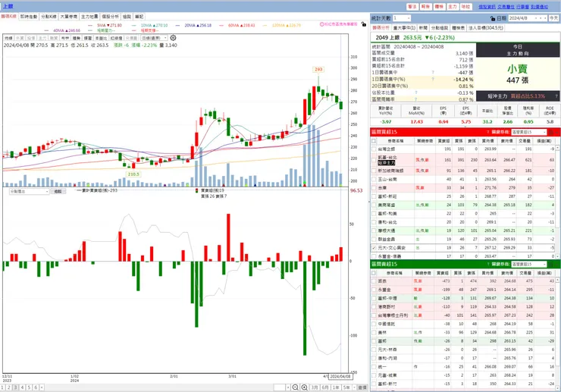Zoom out the chart with minus magnifier

(295, 387)
